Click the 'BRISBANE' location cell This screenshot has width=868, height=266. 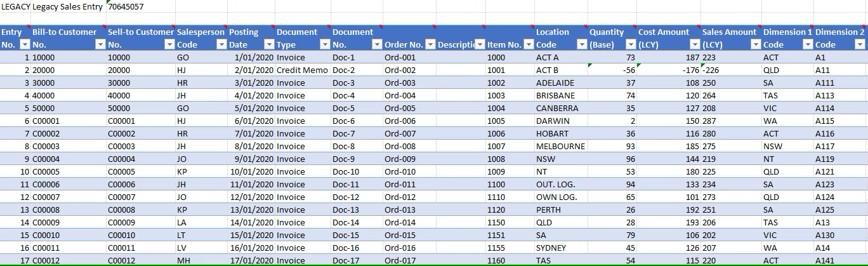[x=562, y=95]
